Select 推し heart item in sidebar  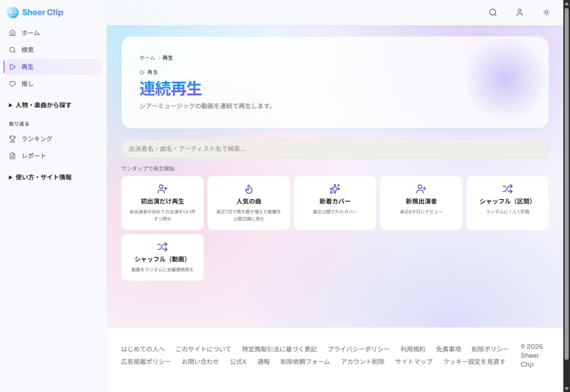[53, 84]
